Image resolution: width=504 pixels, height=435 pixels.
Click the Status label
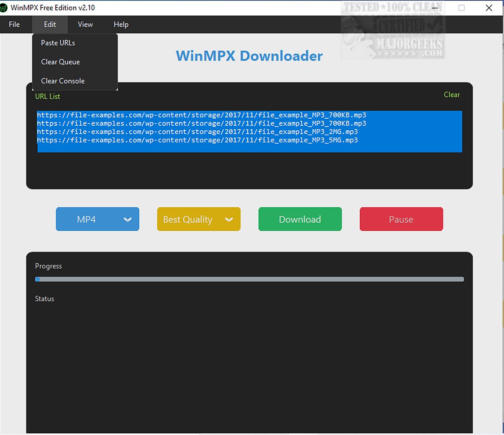coord(45,298)
